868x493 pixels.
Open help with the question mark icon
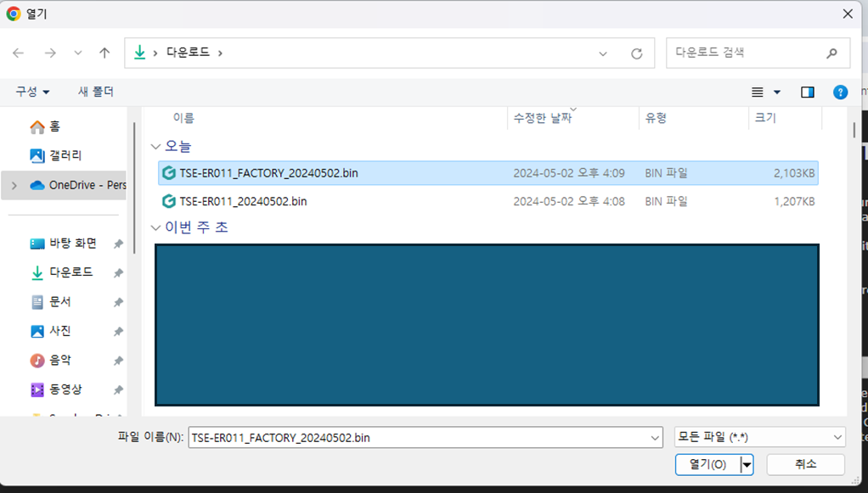[x=840, y=92]
